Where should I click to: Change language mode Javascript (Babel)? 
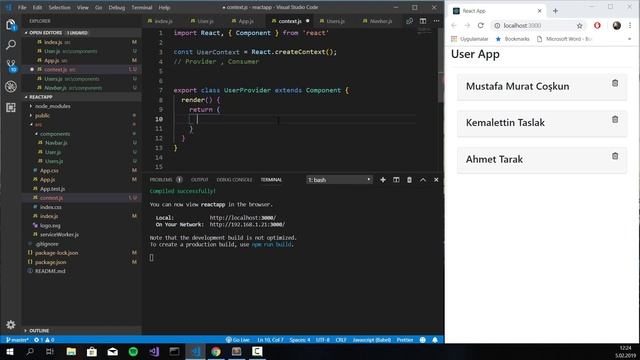tap(371, 340)
